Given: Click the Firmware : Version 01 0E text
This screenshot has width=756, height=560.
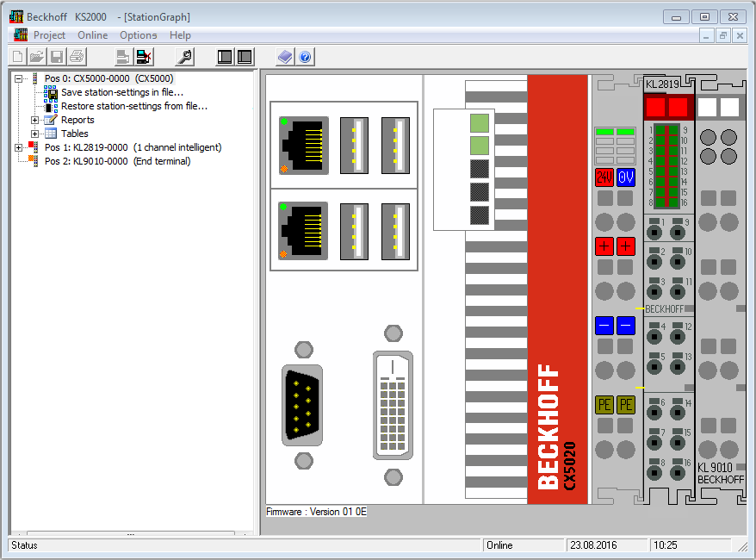Looking at the screenshot, I should click(316, 512).
